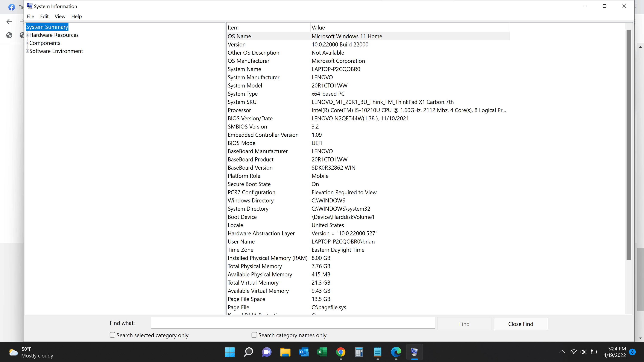Enable Search category names only

point(254,335)
